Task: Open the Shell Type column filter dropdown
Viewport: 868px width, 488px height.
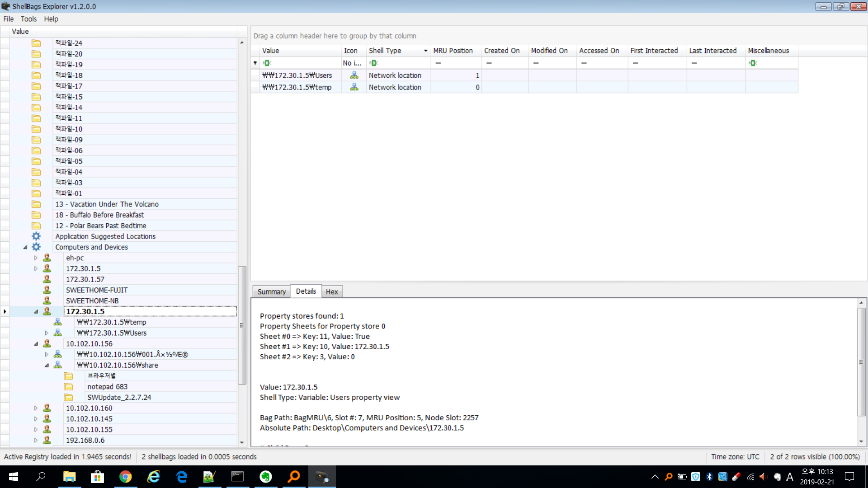Action: (425, 51)
